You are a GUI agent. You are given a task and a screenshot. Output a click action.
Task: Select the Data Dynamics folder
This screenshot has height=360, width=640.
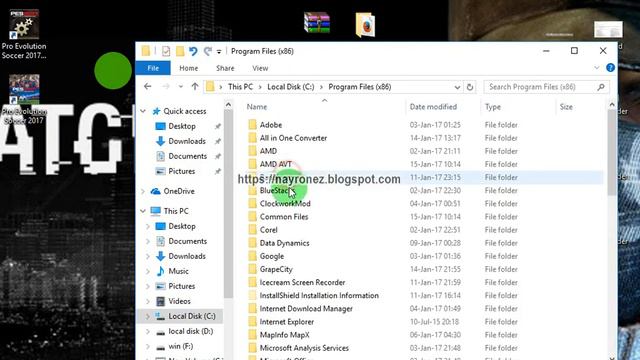tap(284, 243)
